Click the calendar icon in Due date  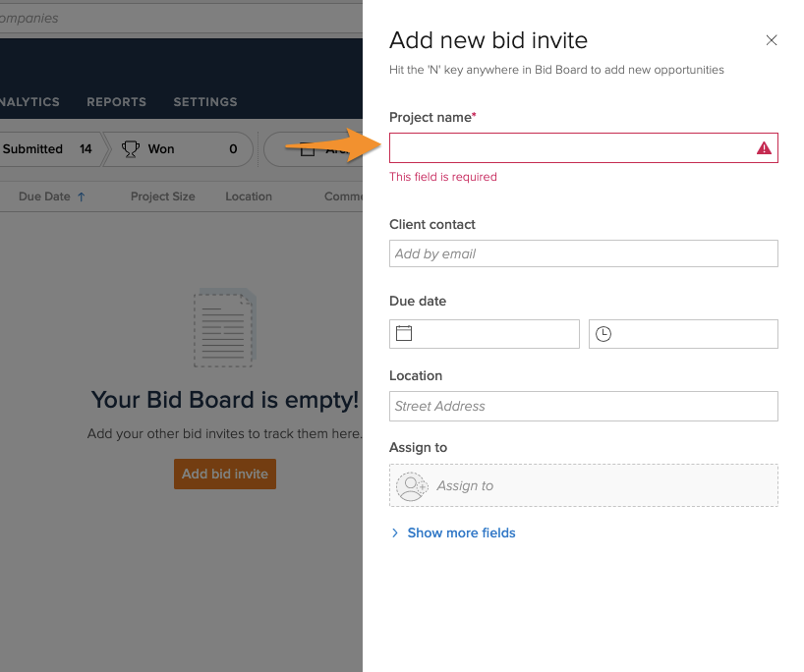(x=403, y=334)
